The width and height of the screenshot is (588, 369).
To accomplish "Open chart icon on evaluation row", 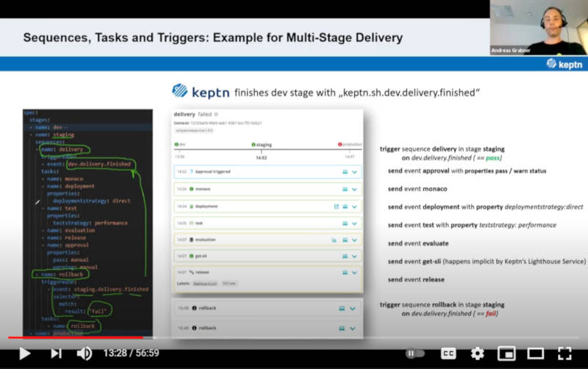I will 334,240.
